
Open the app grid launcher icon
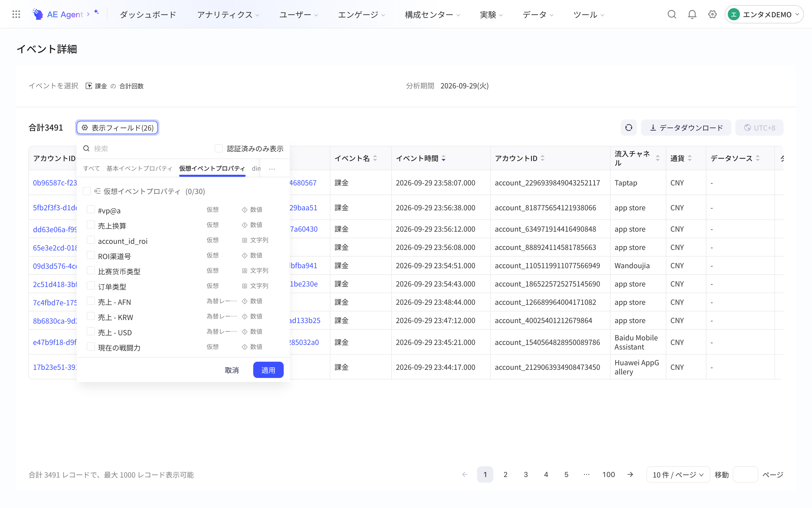tap(16, 14)
